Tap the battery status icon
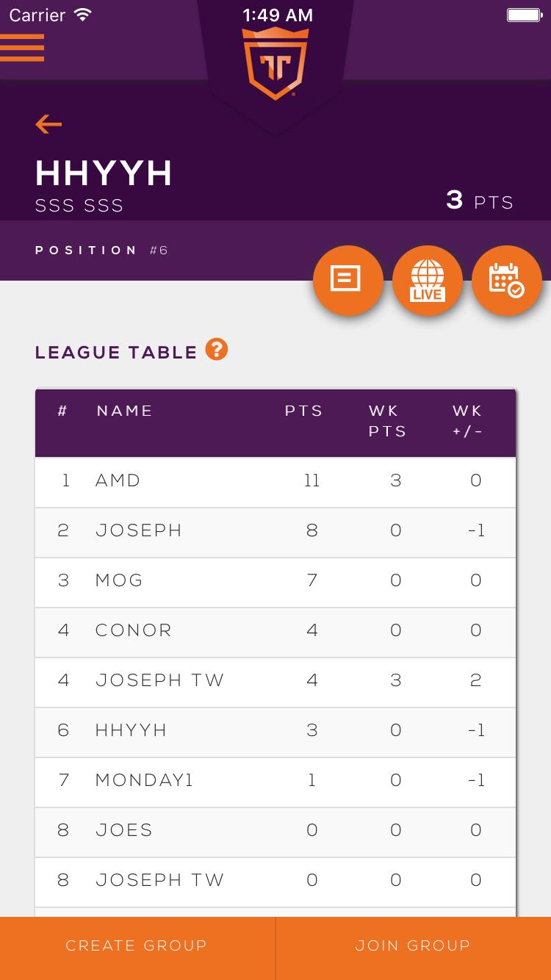 click(x=524, y=15)
